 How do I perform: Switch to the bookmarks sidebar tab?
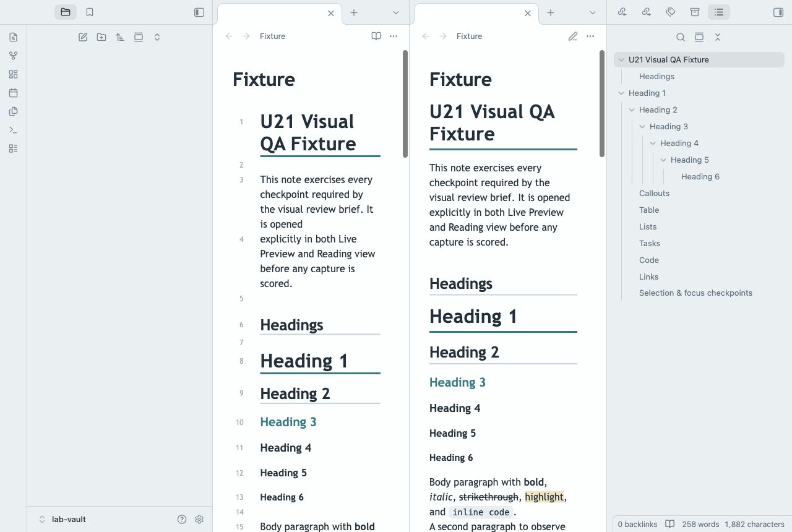click(x=90, y=12)
